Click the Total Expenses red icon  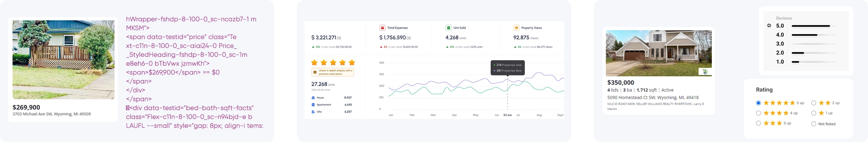[382, 28]
